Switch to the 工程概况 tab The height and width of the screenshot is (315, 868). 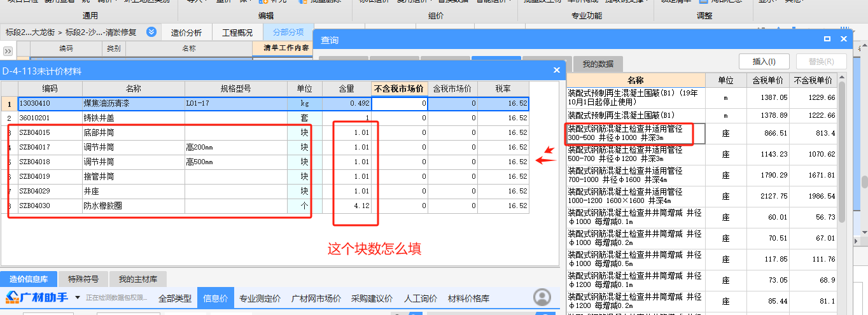click(237, 32)
